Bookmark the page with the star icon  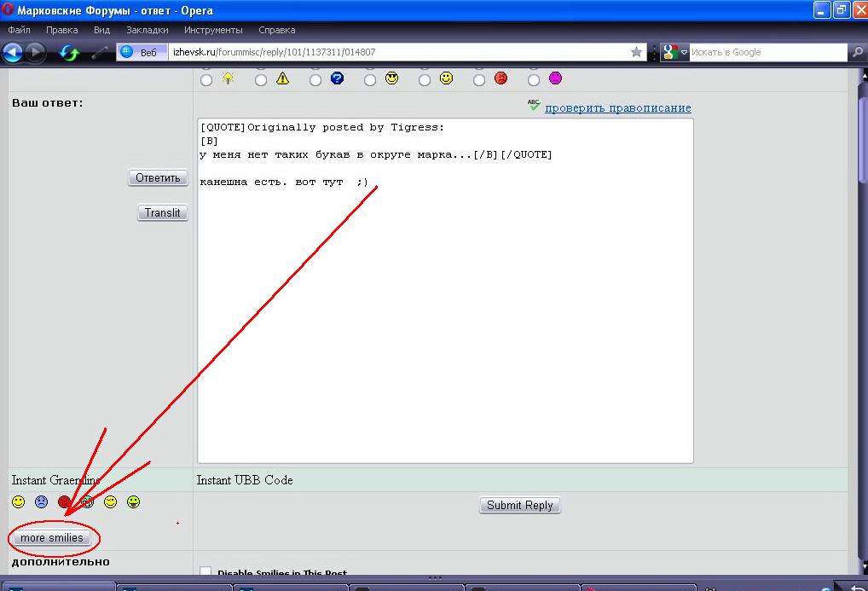click(637, 52)
